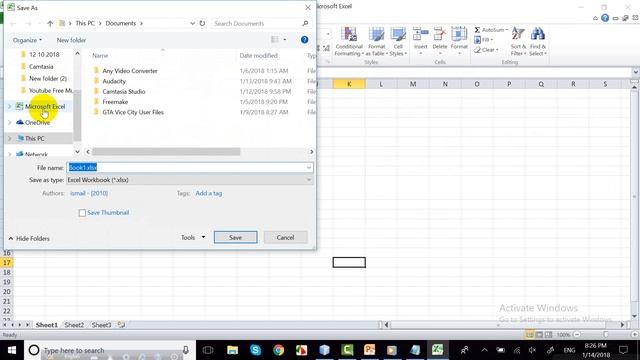Open File Explorer from the taskbar
This screenshot has height=360, width=640.
coord(233,350)
